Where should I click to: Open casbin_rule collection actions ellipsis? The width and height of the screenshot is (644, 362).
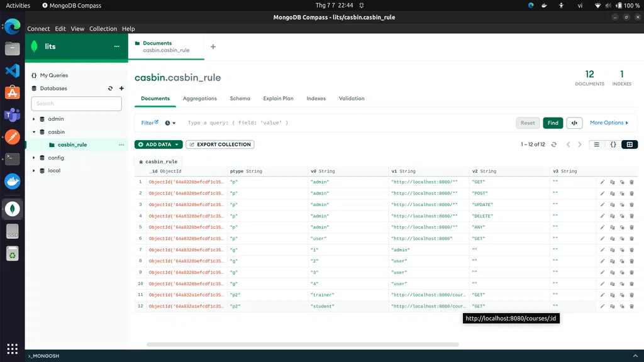[x=121, y=145]
